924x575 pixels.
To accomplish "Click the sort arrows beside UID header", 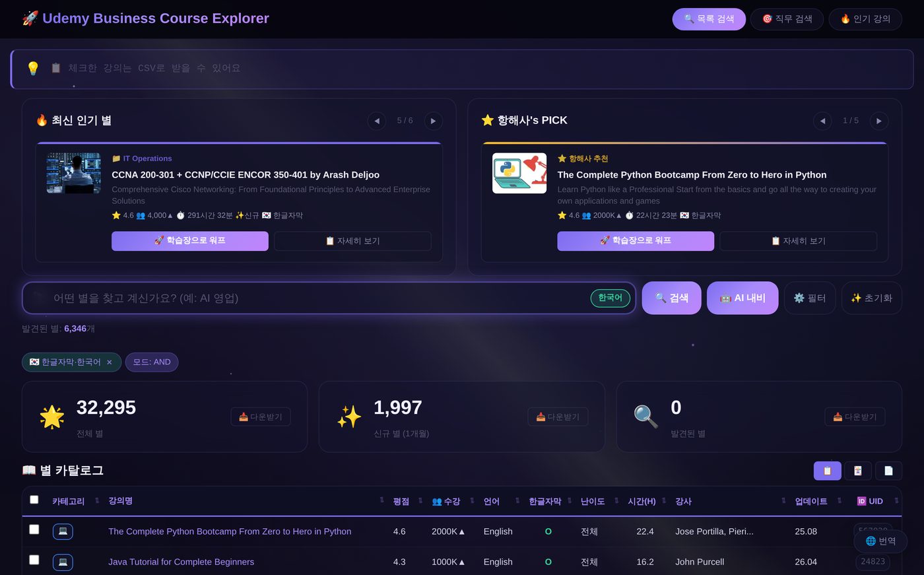I will pos(896,500).
